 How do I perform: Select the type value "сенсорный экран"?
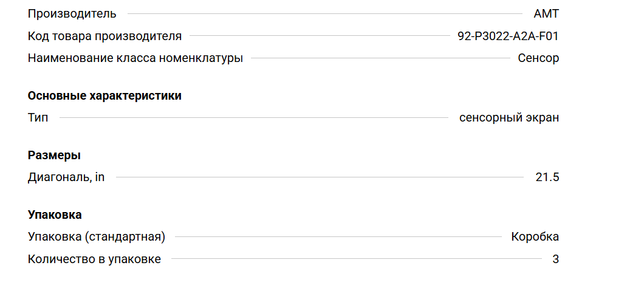[x=509, y=118]
